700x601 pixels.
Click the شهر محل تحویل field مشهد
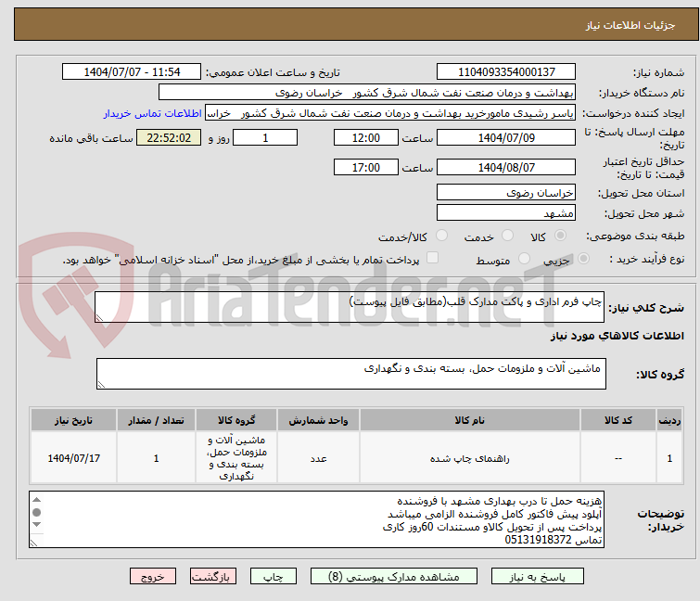(506, 213)
